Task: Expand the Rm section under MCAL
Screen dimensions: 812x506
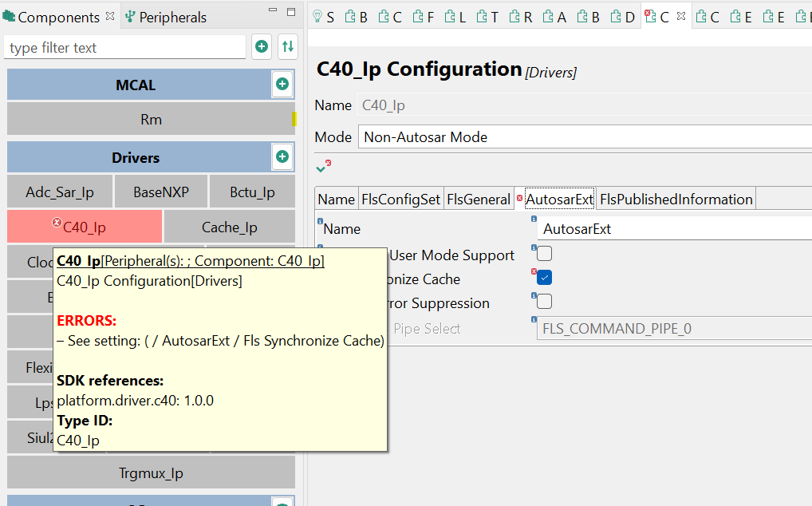Action: coord(151,118)
